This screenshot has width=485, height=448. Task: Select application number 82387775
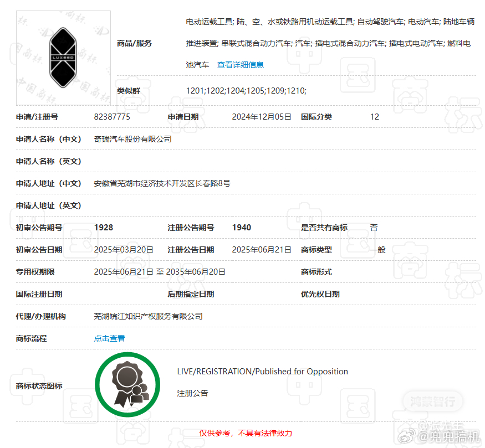112,117
